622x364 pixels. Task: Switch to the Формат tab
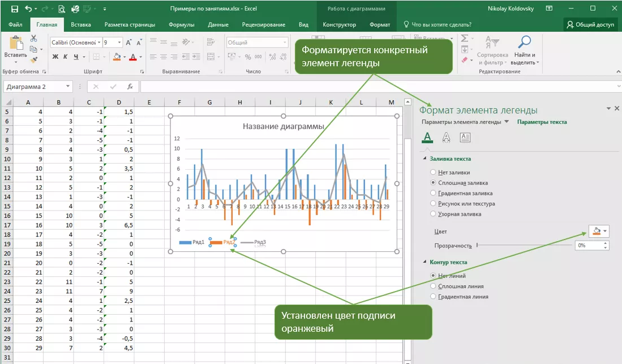click(380, 24)
